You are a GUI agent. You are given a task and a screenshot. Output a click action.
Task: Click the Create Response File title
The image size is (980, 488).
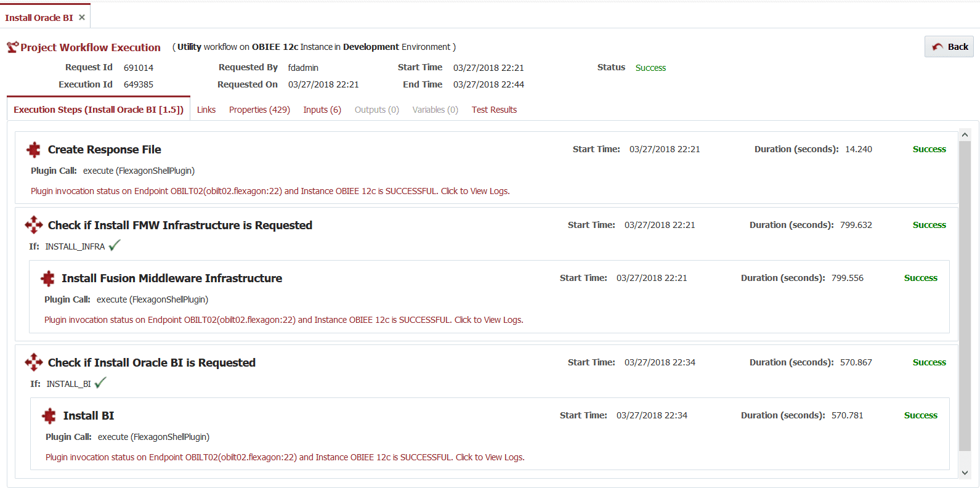click(105, 150)
